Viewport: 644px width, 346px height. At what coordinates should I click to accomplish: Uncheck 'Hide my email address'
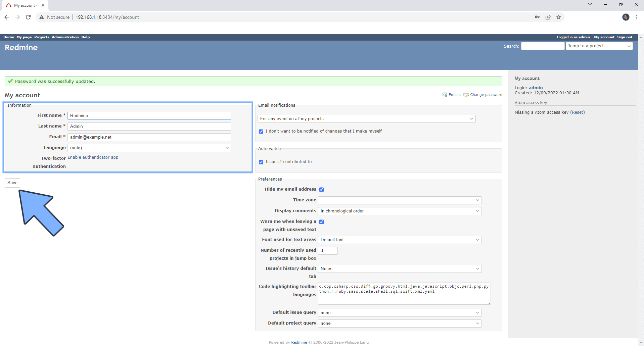321,189
